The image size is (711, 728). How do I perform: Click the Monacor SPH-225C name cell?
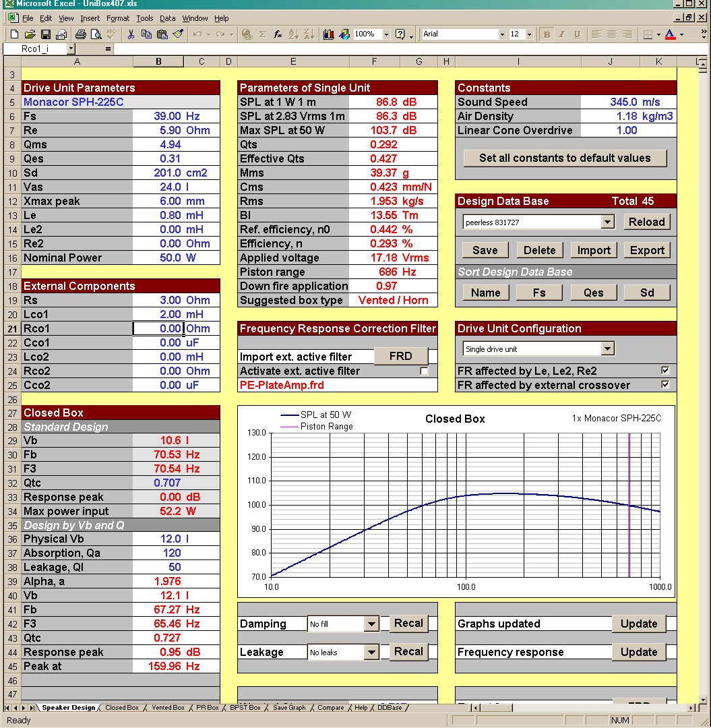pyautogui.click(x=121, y=102)
